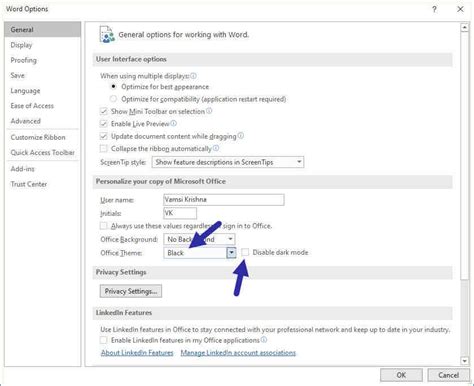Open the Office Background dropdown
The image size is (474, 386).
click(199, 239)
